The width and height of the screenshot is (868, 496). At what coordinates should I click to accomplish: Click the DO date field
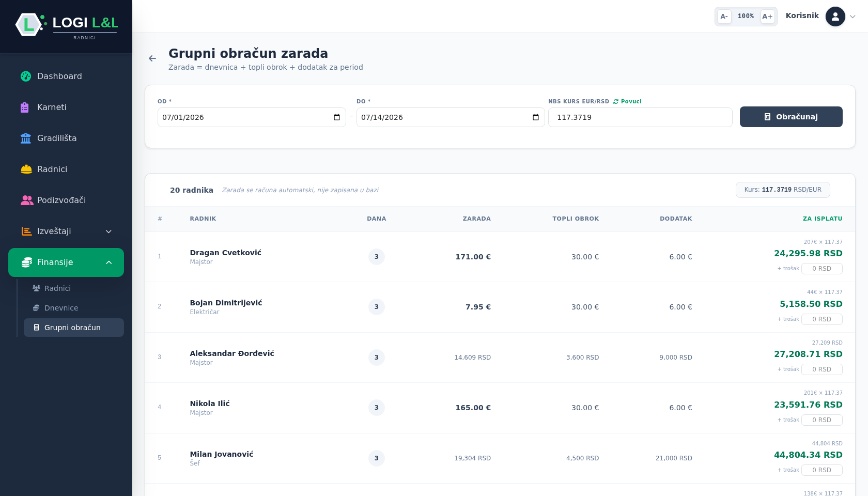pos(451,117)
